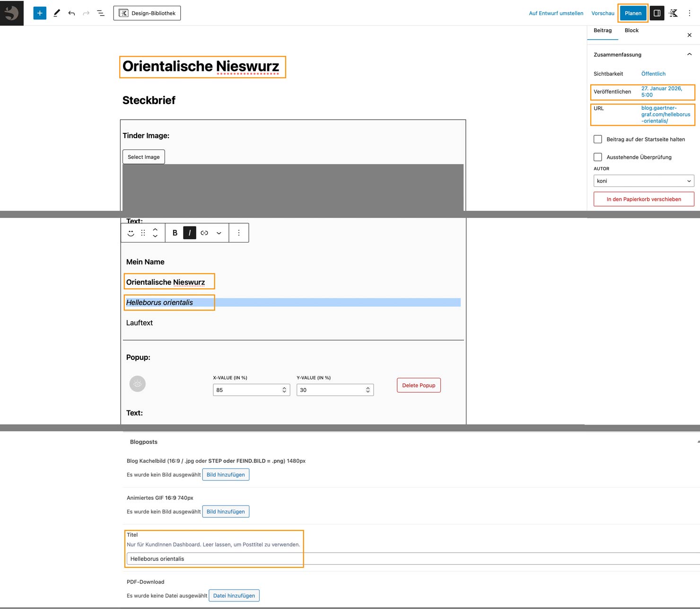
Task: Click the Planen button
Action: click(633, 13)
